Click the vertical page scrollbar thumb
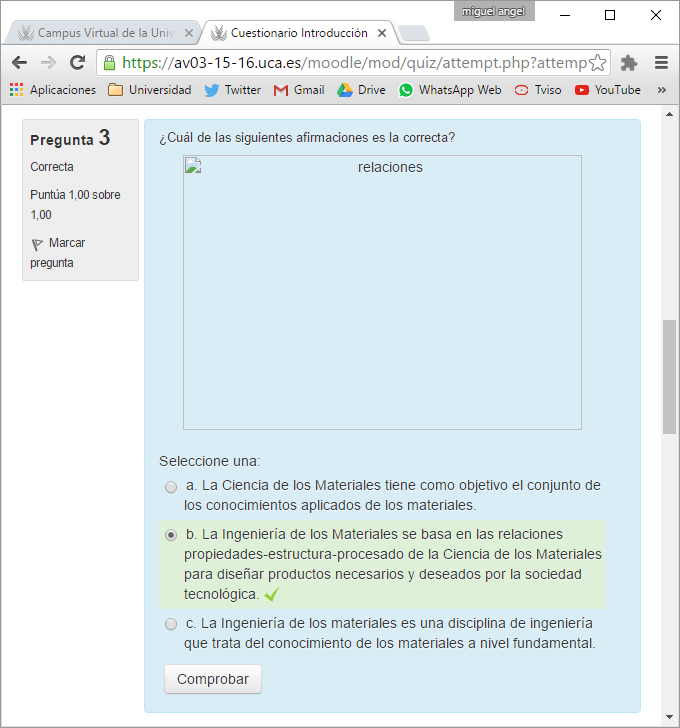The width and height of the screenshot is (680, 728). [x=669, y=376]
